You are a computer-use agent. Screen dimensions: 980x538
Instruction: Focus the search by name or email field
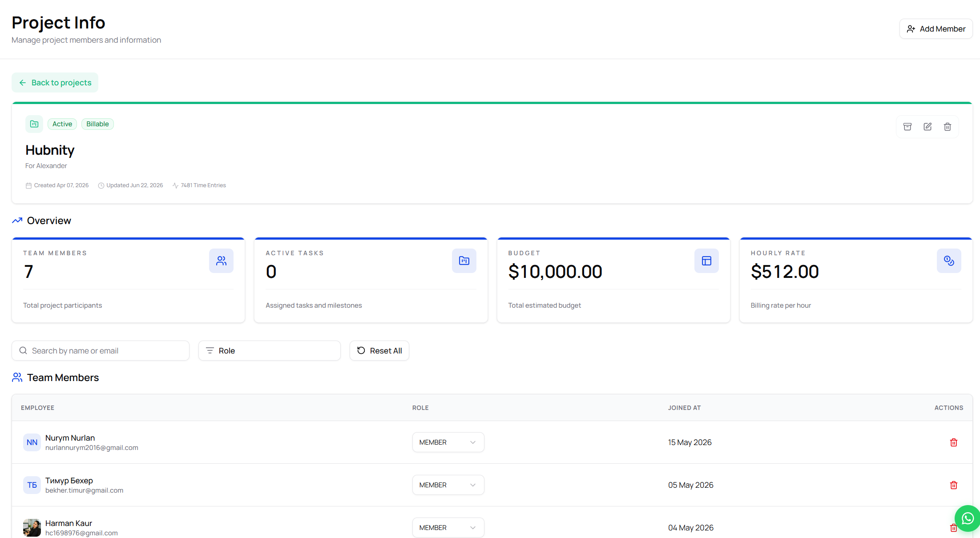(101, 351)
